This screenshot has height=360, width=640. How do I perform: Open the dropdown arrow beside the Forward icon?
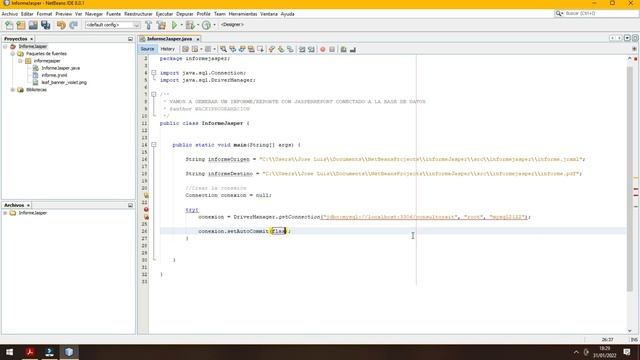(x=214, y=49)
